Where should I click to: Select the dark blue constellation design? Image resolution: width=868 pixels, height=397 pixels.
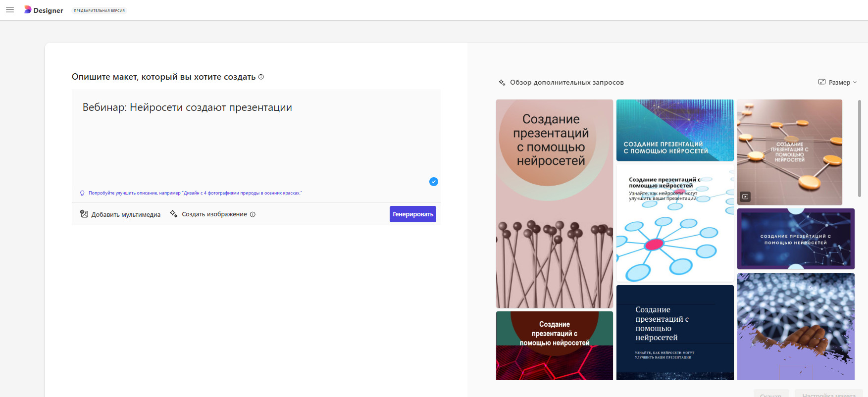796,239
